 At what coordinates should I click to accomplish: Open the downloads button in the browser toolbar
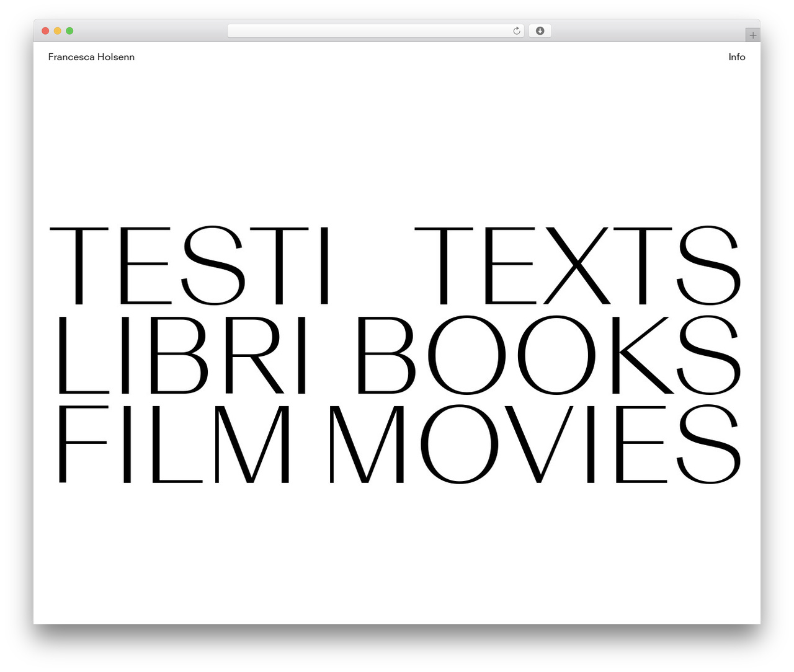point(540,31)
